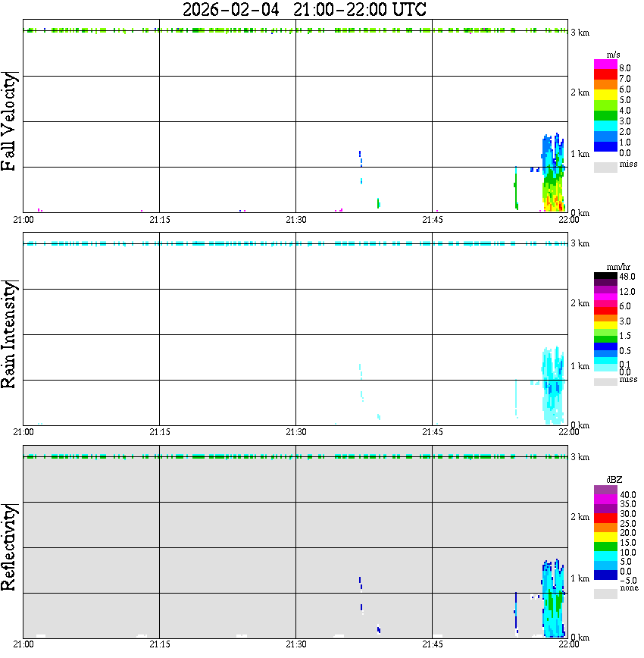
Task: Click the 'dBZ' unit label
Action: [x=614, y=480]
